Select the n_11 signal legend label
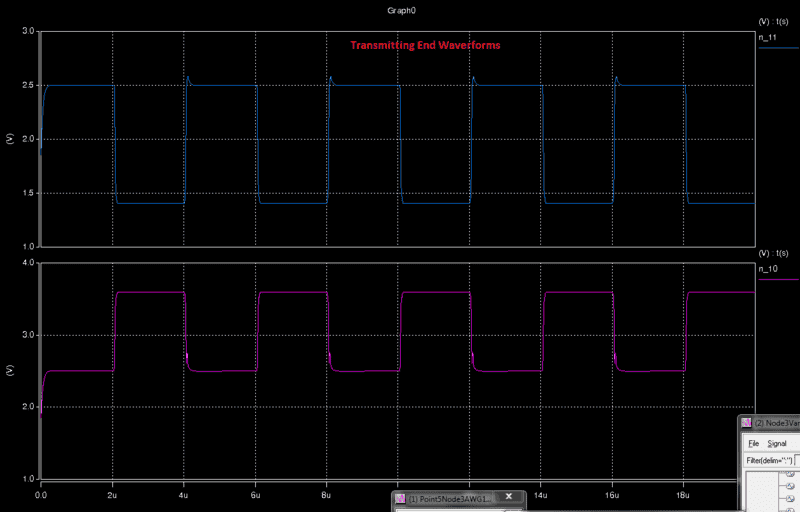800x512 pixels. (x=767, y=36)
